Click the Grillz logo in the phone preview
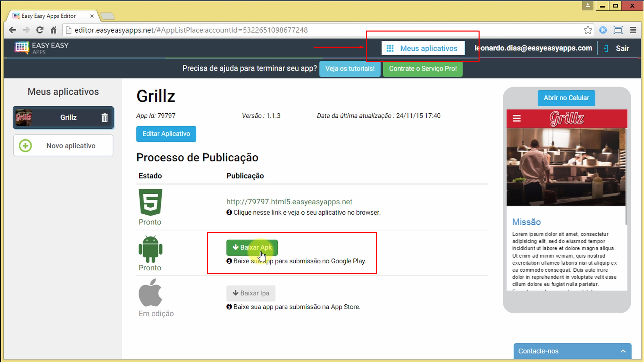The width and height of the screenshot is (644, 362). click(567, 118)
